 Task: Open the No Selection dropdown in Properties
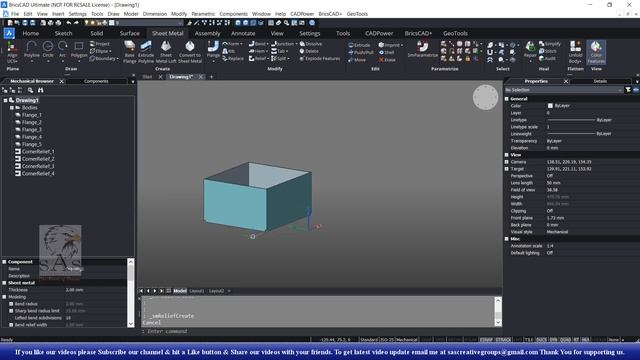[563, 90]
